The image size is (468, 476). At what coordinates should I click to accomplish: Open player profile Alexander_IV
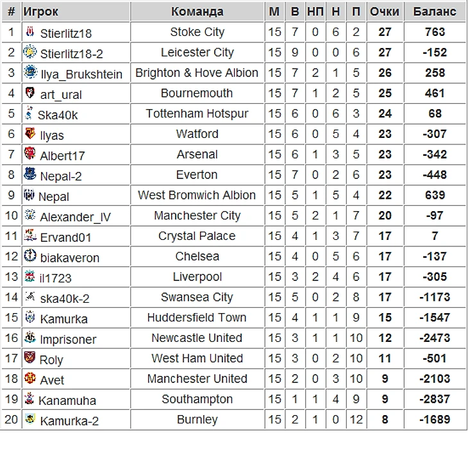[75, 217]
